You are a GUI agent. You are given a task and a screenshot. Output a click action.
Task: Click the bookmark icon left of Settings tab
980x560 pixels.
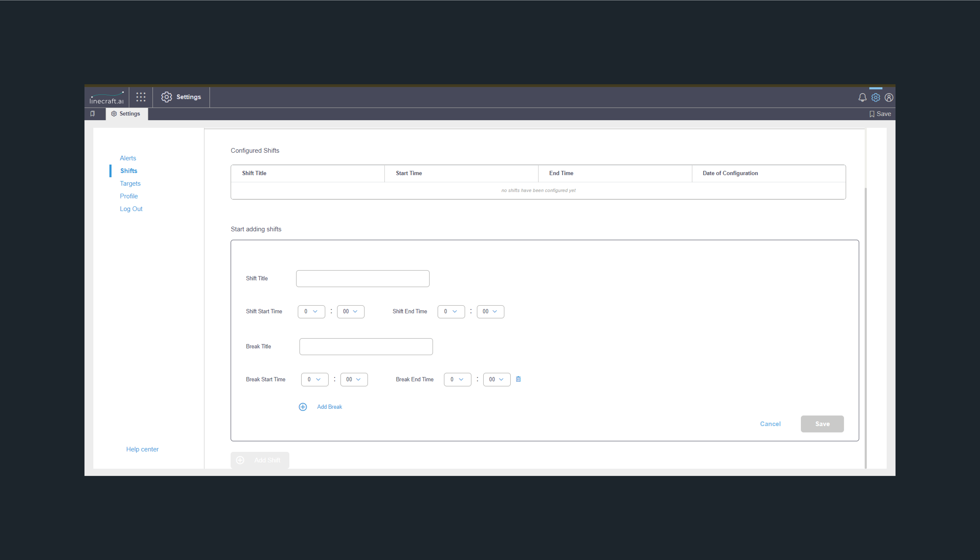[x=93, y=114]
